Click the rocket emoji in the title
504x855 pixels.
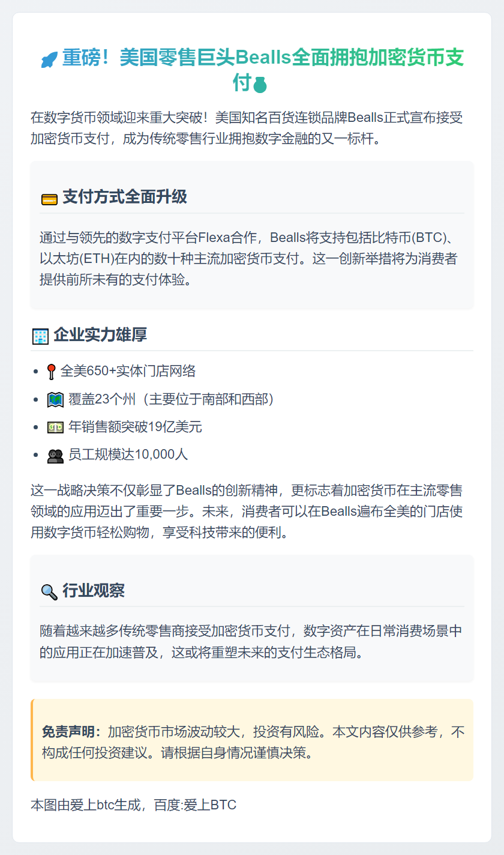[49, 59]
